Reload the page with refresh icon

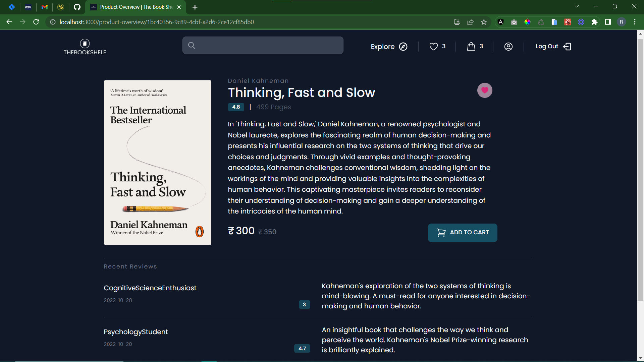click(x=36, y=22)
